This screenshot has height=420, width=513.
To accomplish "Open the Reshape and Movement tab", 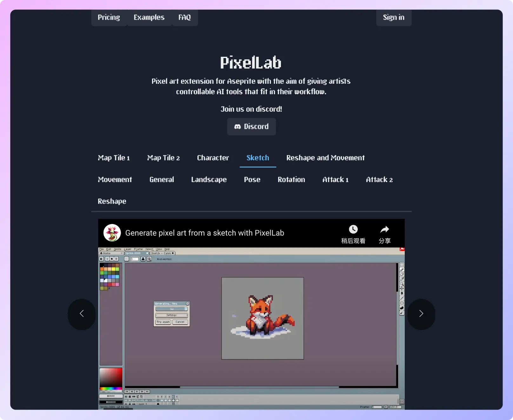I will [x=325, y=158].
